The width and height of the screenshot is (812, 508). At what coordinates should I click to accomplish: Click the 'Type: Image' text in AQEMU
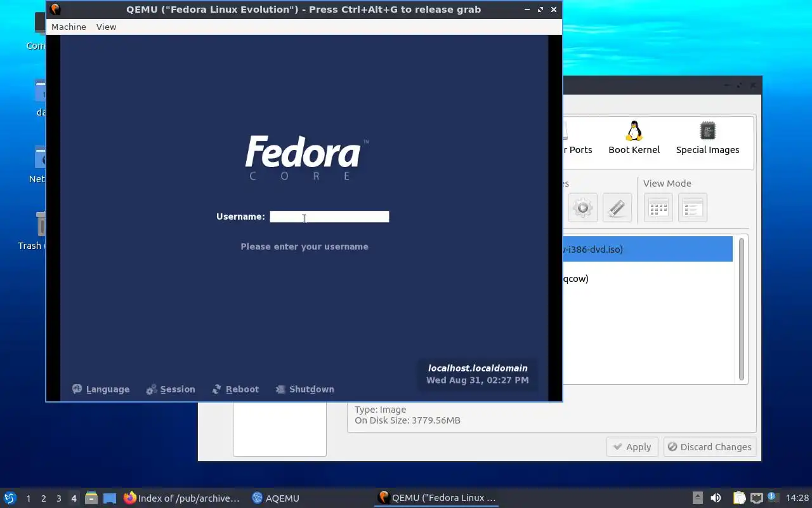point(381,410)
